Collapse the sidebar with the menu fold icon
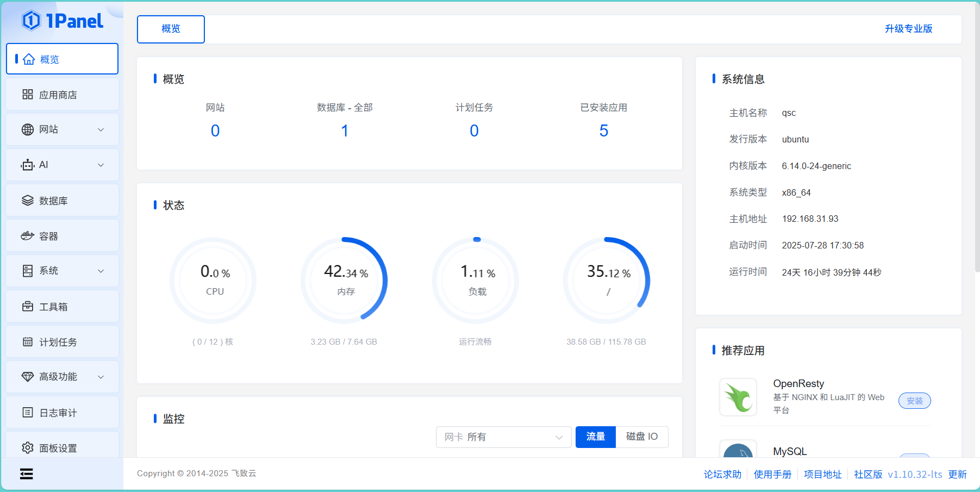The height and width of the screenshot is (492, 980). pyautogui.click(x=27, y=474)
